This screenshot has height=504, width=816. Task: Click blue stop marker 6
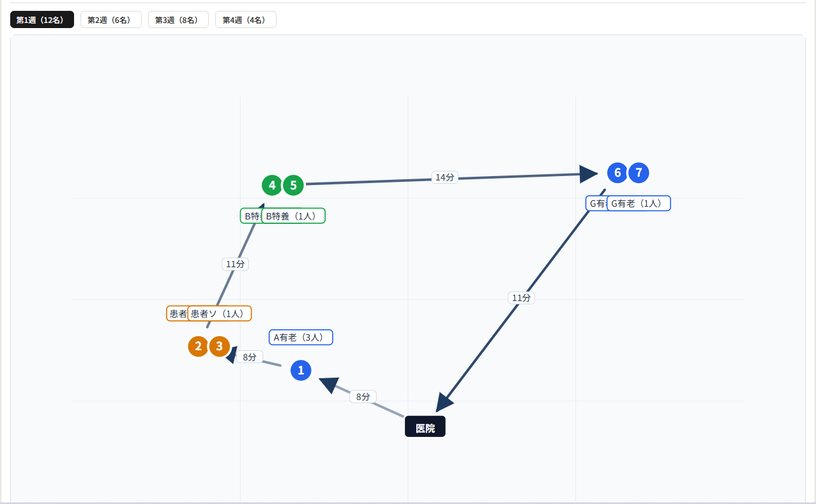coord(617,172)
